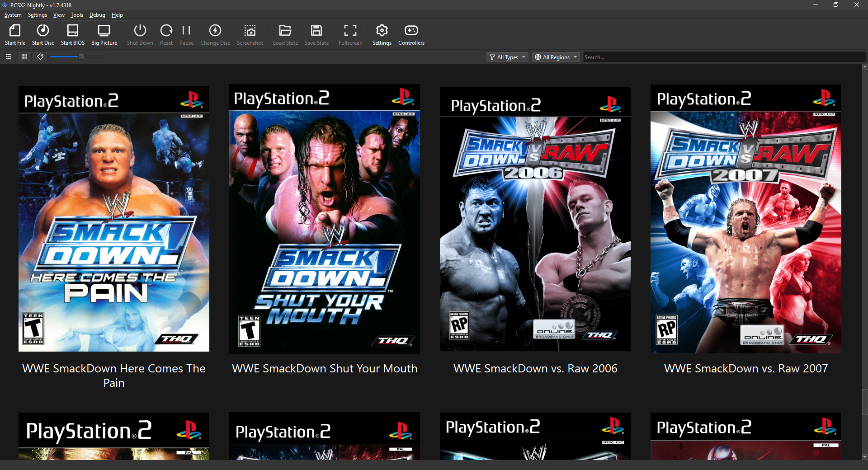
Task: Restore down the PCSX2 window
Action: click(836, 5)
